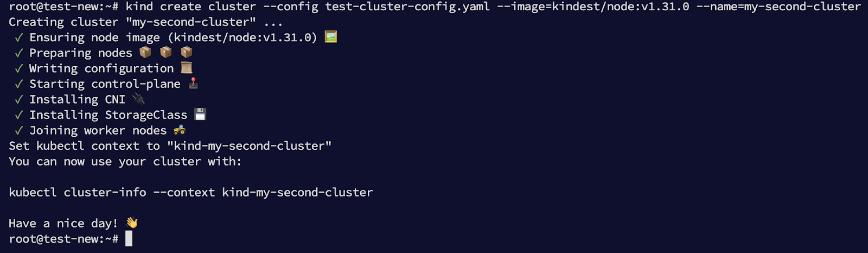Screen dimensions: 868x253
Task: Click the tractor emoji after Joining worker nodes
Action: pos(180,130)
